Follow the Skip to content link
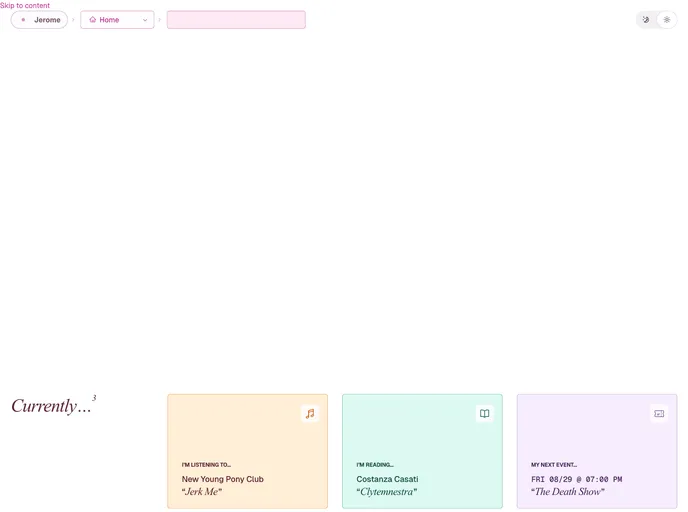The height and width of the screenshot is (512, 688). click(x=25, y=5)
